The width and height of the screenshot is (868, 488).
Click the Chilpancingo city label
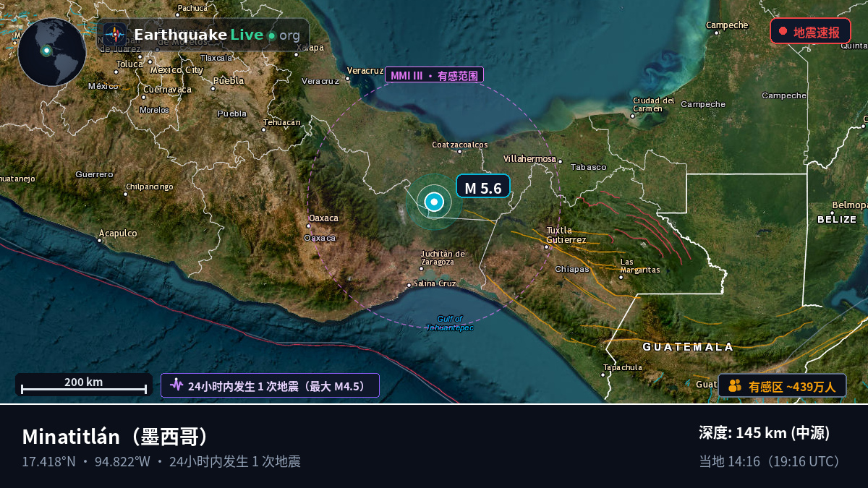[150, 187]
